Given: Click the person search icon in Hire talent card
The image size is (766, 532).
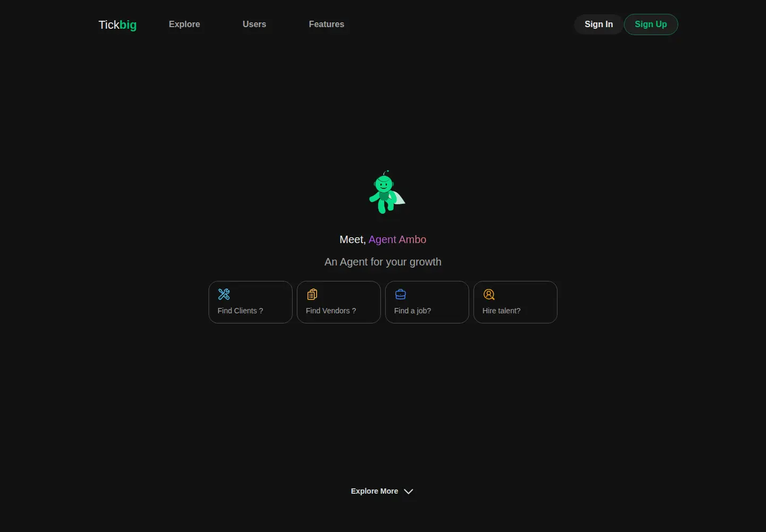Looking at the screenshot, I should 489,294.
